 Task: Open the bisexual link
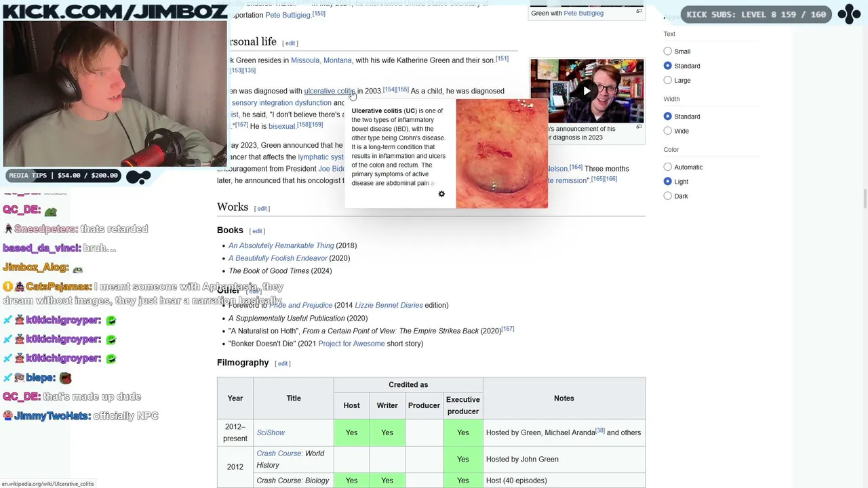point(282,126)
